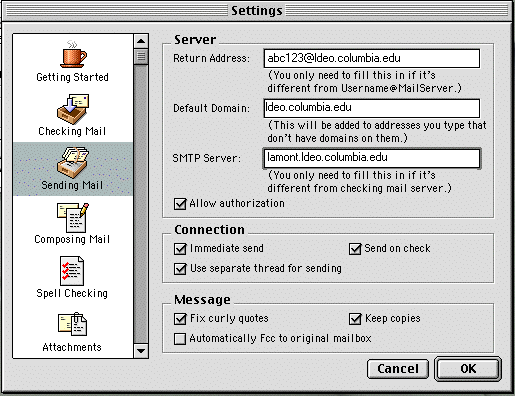Select the Checking Mail inbox icon
Viewport: 515px width, 396px height.
coord(73,109)
